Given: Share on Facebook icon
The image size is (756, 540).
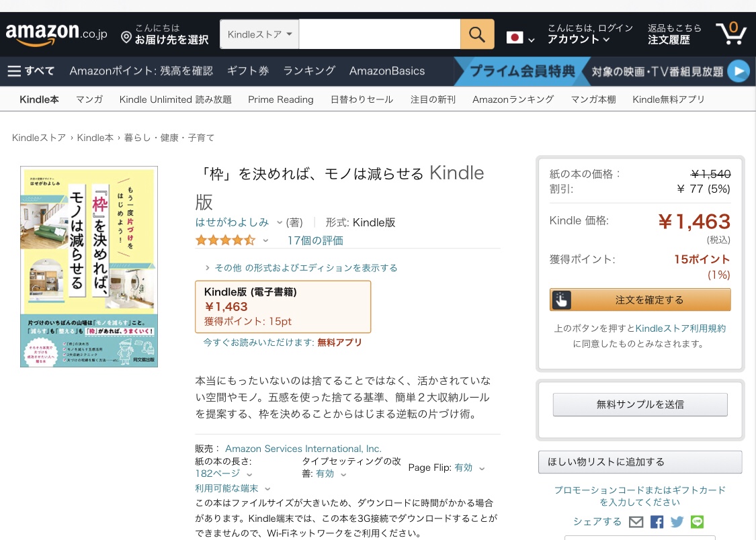Looking at the screenshot, I should click(657, 522).
